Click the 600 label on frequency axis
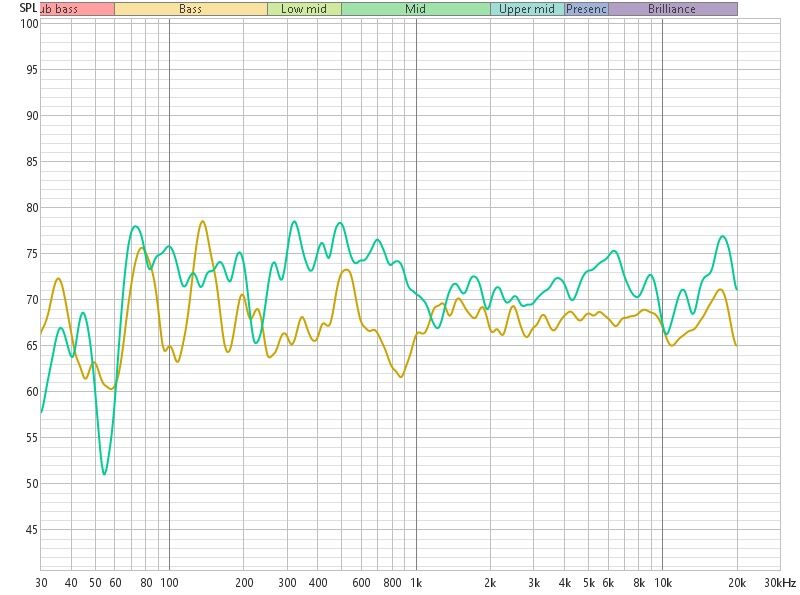The image size is (800, 595). [361, 583]
